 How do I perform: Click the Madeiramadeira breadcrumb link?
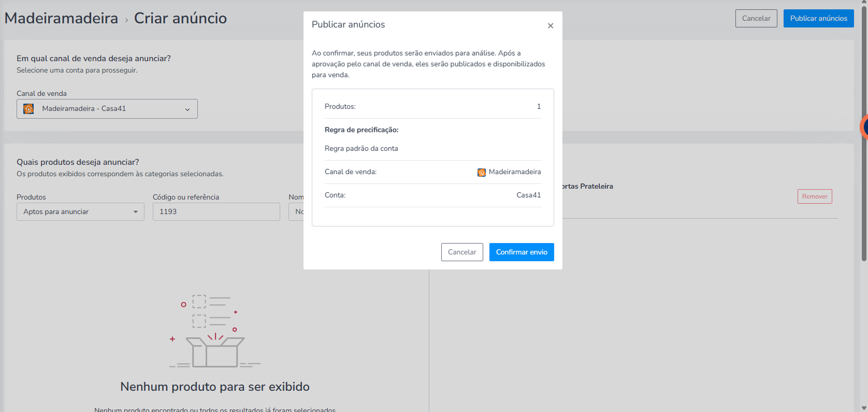pos(61,18)
